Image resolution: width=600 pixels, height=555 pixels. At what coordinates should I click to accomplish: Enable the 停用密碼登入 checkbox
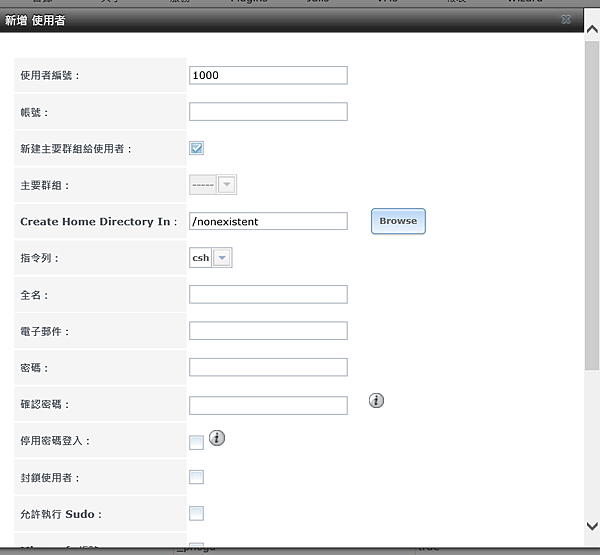point(196,442)
